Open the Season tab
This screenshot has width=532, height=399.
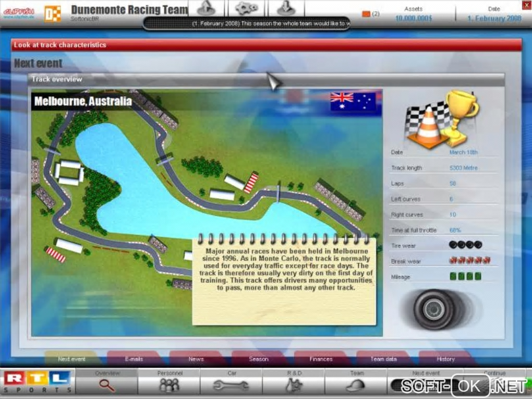click(x=259, y=359)
